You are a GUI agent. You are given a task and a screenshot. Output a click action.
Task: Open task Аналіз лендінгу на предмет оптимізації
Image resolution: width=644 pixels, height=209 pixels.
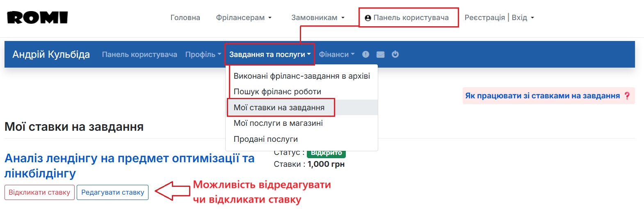click(129, 166)
